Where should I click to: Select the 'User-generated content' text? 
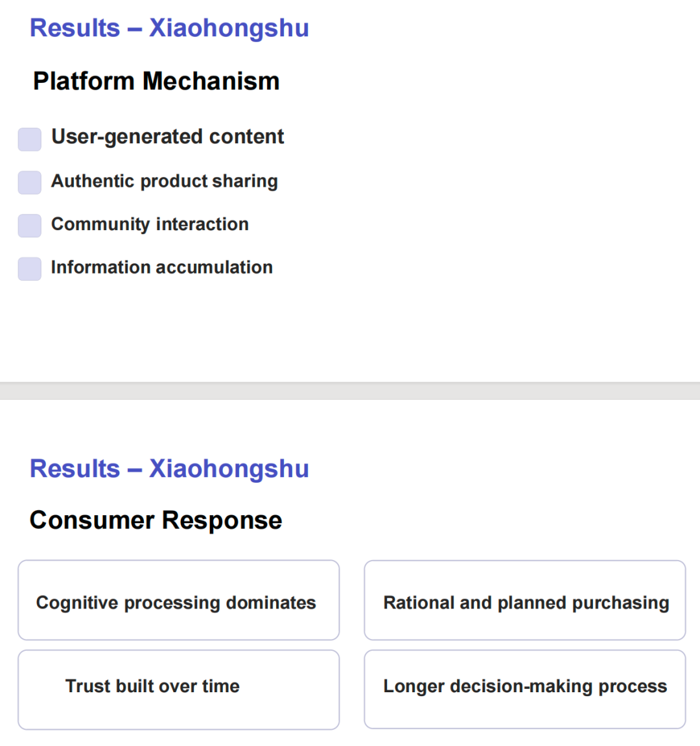click(x=167, y=137)
